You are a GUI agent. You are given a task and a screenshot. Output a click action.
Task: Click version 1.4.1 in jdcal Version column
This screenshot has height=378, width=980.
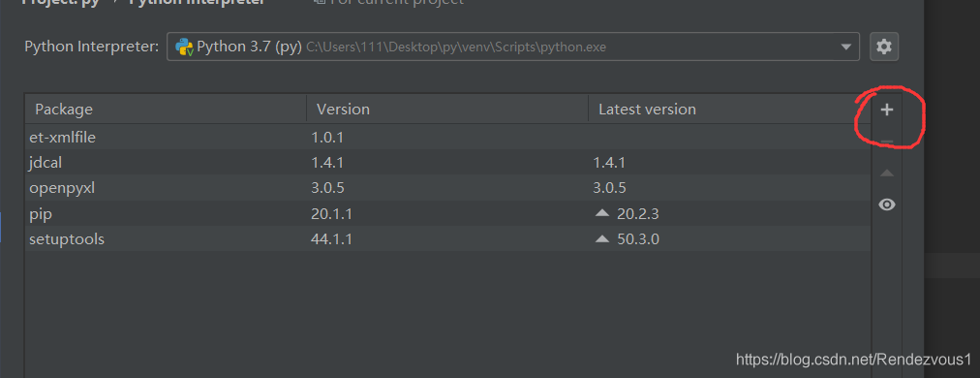[327, 163]
